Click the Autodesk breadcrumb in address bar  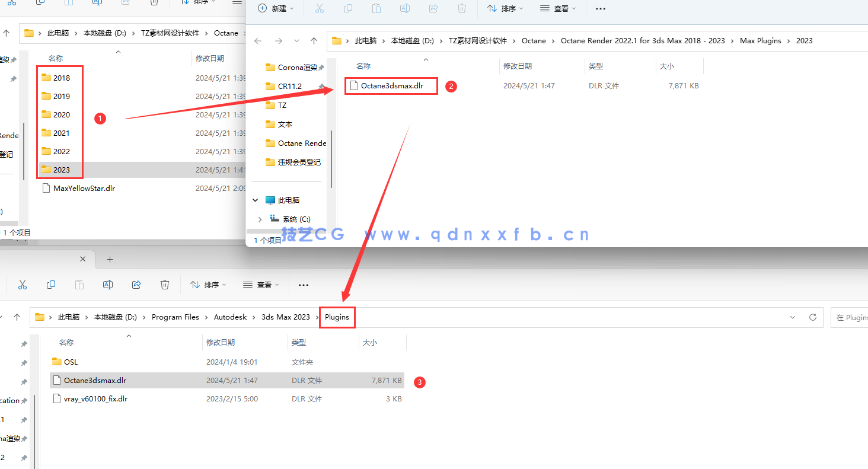(230, 317)
